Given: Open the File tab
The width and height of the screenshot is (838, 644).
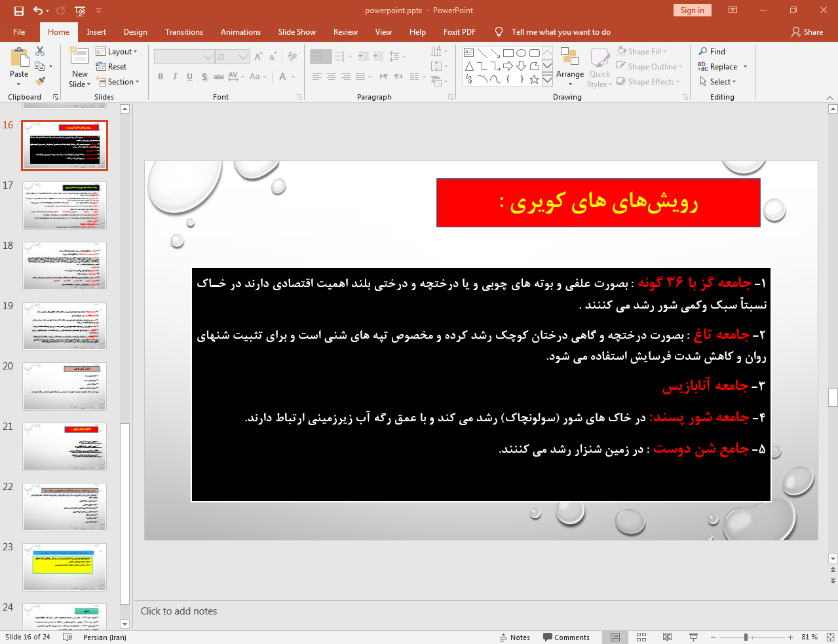Looking at the screenshot, I should pos(19,32).
